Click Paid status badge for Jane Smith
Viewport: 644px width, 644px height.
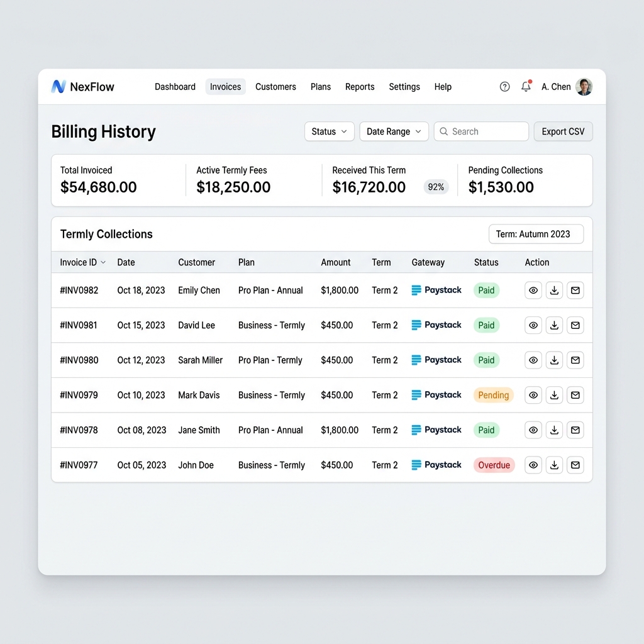tap(486, 430)
